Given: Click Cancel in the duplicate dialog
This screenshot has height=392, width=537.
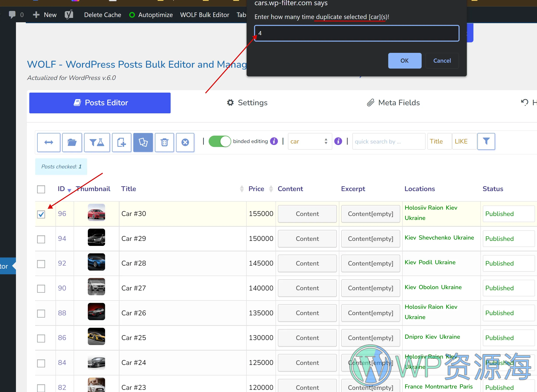Looking at the screenshot, I should [x=442, y=61].
